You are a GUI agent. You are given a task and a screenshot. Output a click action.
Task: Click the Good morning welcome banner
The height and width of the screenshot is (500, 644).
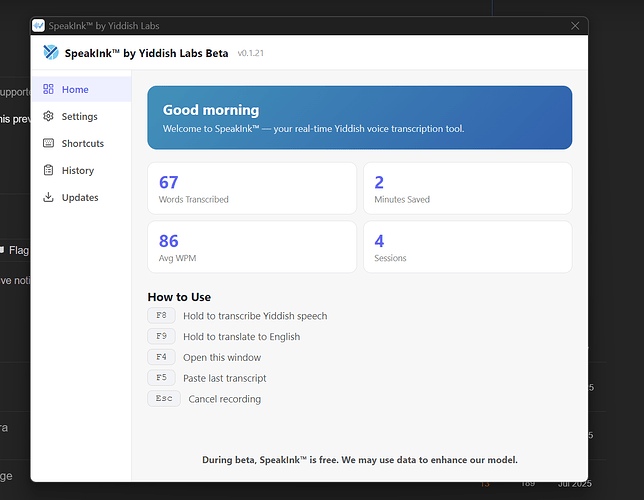(360, 118)
